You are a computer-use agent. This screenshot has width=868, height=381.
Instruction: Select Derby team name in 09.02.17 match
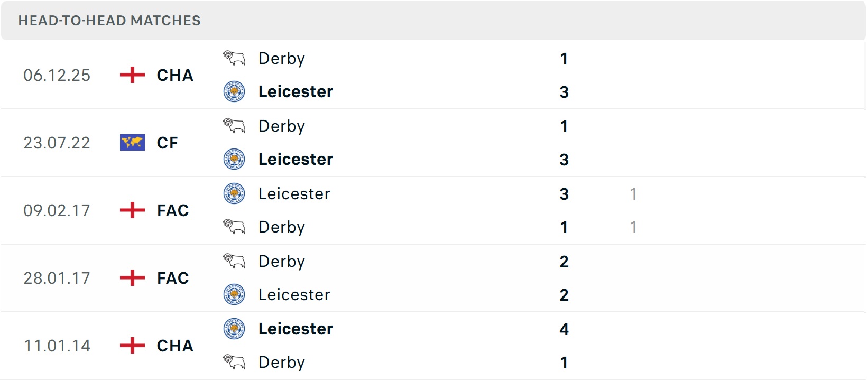coord(281,227)
